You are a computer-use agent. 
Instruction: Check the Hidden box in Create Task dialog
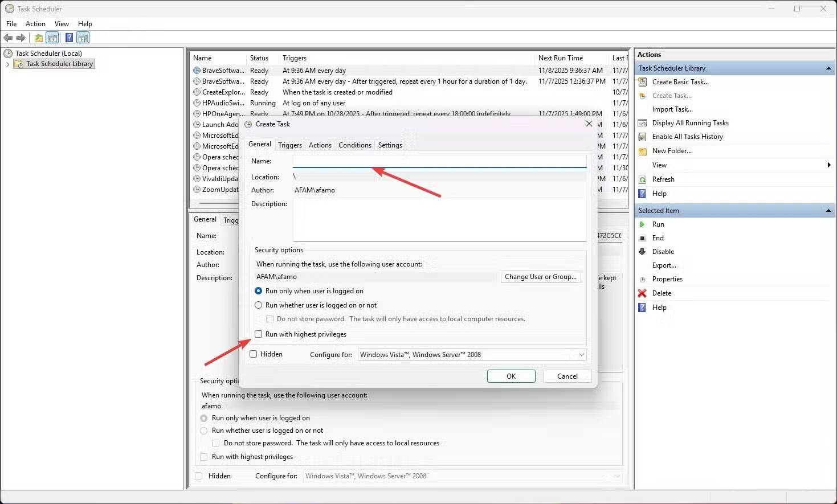pos(254,354)
